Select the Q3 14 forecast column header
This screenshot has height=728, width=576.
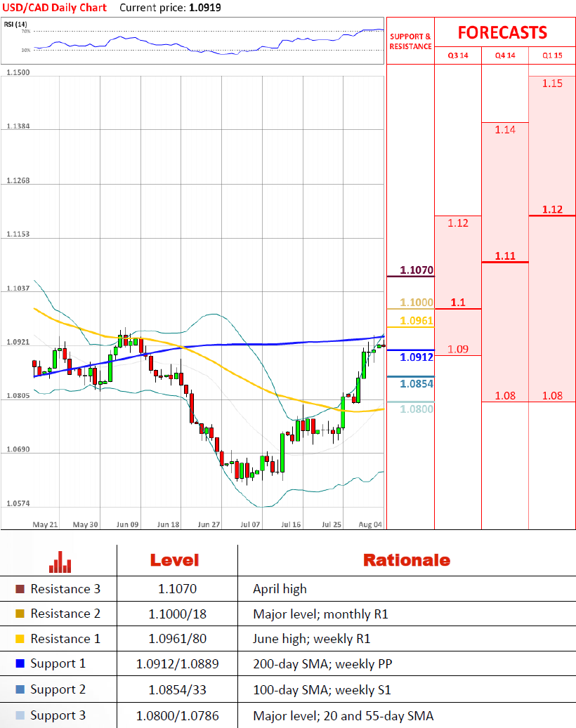tap(458, 55)
